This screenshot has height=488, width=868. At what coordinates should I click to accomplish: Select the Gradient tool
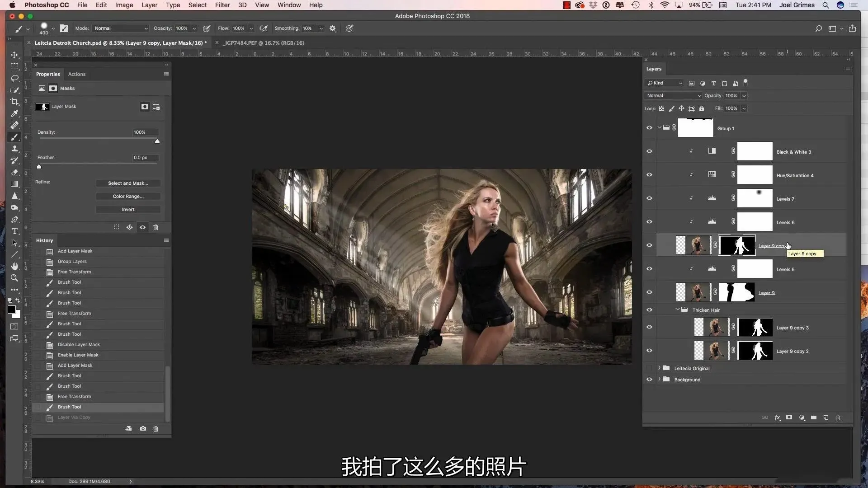coord(14,184)
